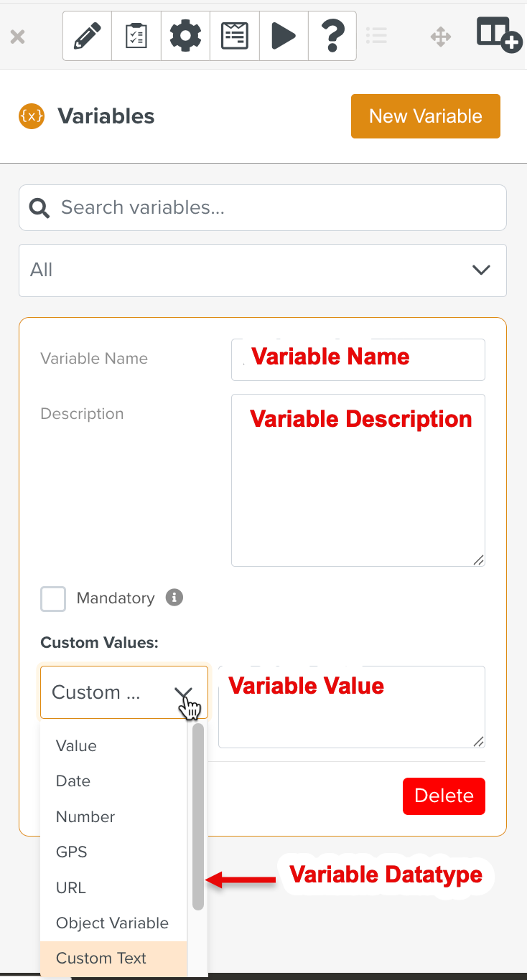Open the checklist panel
The width and height of the screenshot is (527, 980).
[136, 36]
